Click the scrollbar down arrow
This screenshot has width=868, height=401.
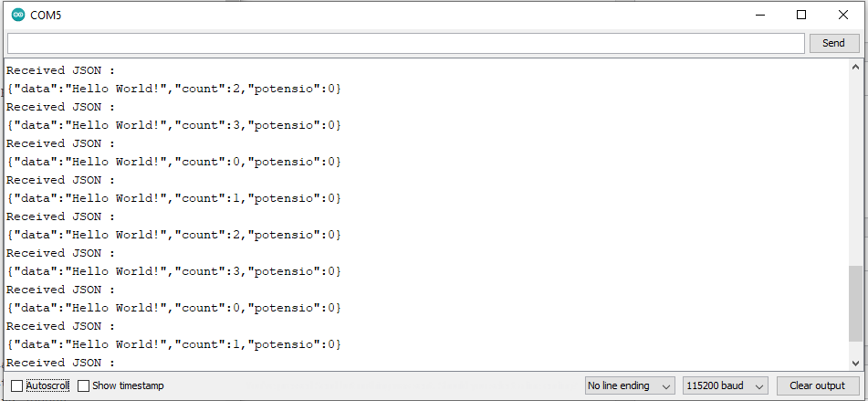point(855,364)
